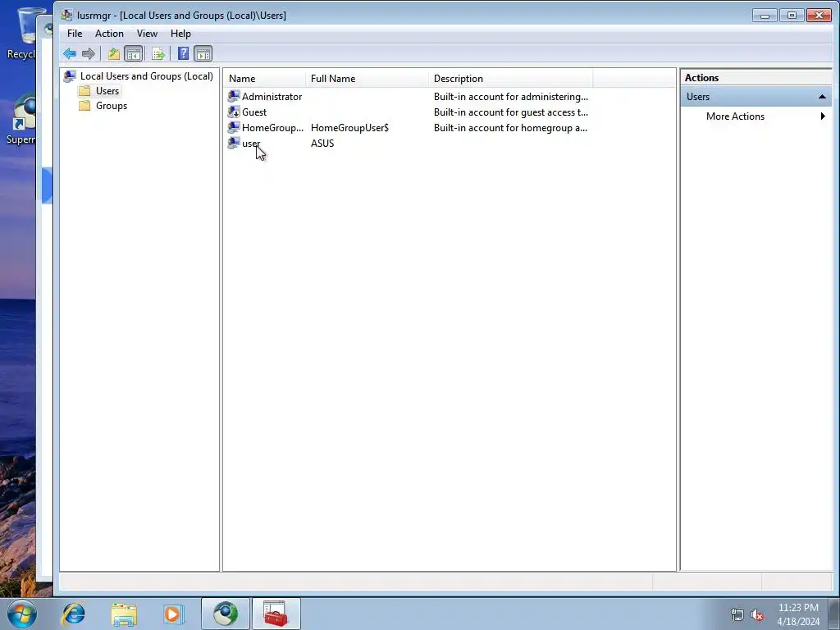Sort by the Name column header
Screen dimensions: 840x630
[x=265, y=78]
